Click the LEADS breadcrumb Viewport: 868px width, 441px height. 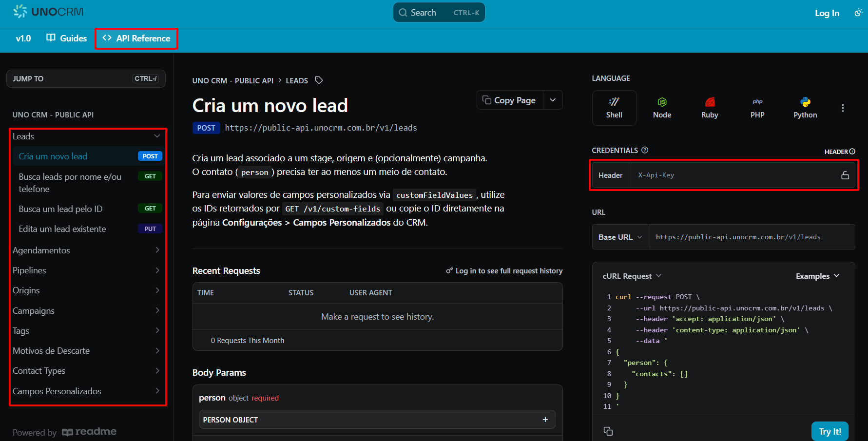(297, 81)
